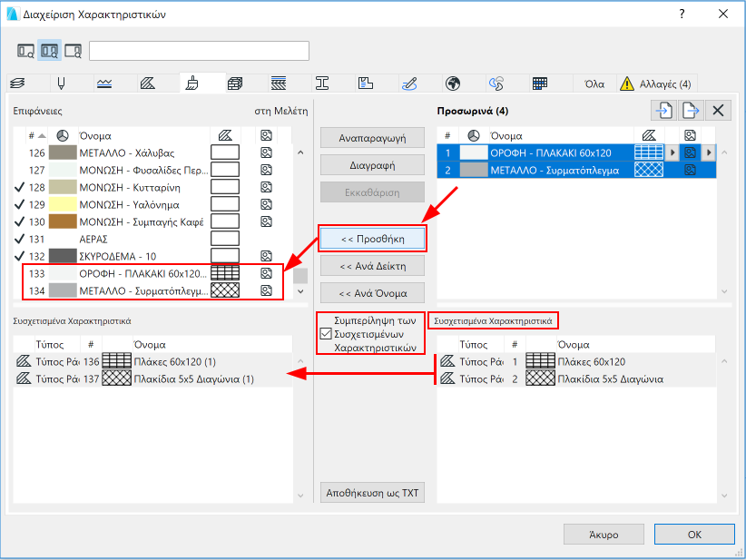Image resolution: width=746 pixels, height=560 pixels.
Task: Select Πλακίδια 5x5 Διαγώνια in temporary associated list
Action: pos(576,379)
